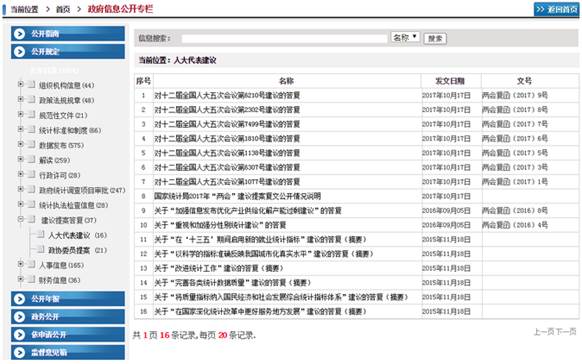The width and height of the screenshot is (582, 364).
Task: Select 政协委员提案 (21) tree item
Action: [x=77, y=250]
